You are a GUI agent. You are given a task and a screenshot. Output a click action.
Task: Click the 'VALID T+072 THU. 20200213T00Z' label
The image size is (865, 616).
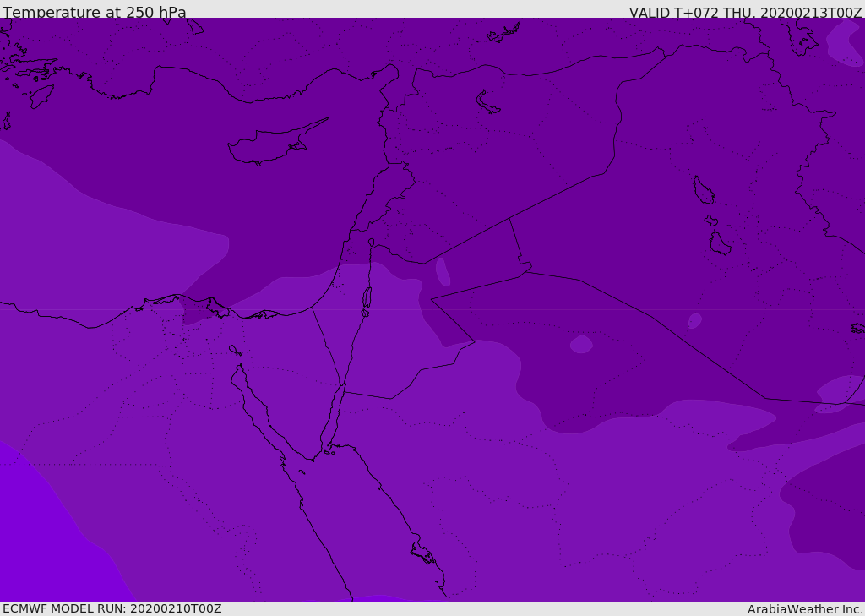tap(745, 13)
